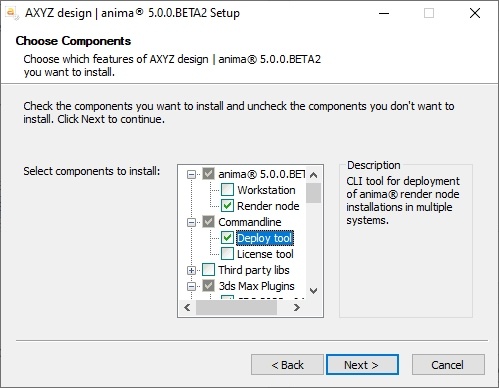Cancel the anima setup
The height and width of the screenshot is (388, 499).
[x=448, y=365]
